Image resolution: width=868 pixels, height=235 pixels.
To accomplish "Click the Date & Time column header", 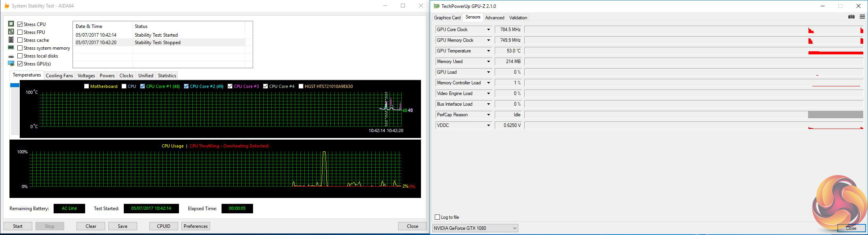I will (x=103, y=26).
